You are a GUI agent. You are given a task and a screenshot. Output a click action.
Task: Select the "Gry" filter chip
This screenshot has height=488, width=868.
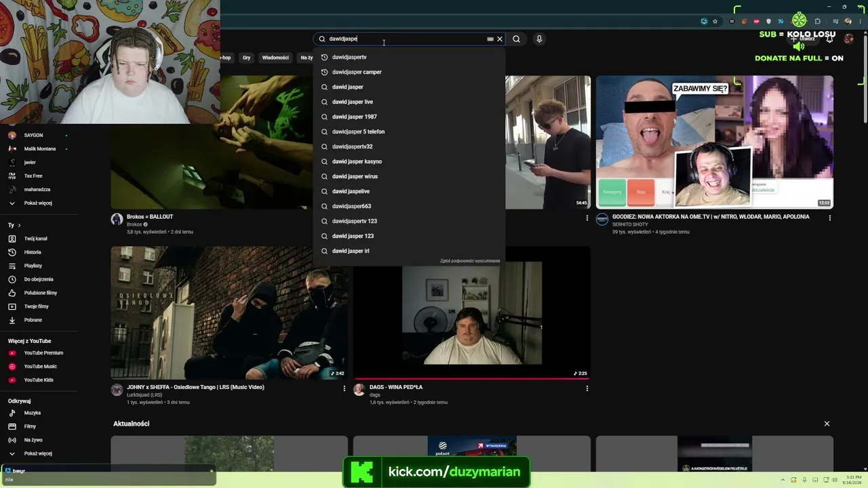pyautogui.click(x=246, y=58)
